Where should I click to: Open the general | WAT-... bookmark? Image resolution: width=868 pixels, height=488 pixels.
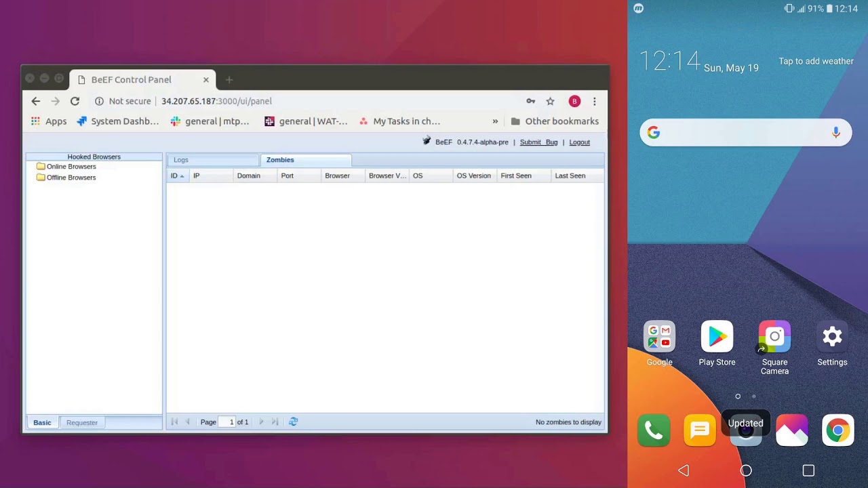[306, 121]
